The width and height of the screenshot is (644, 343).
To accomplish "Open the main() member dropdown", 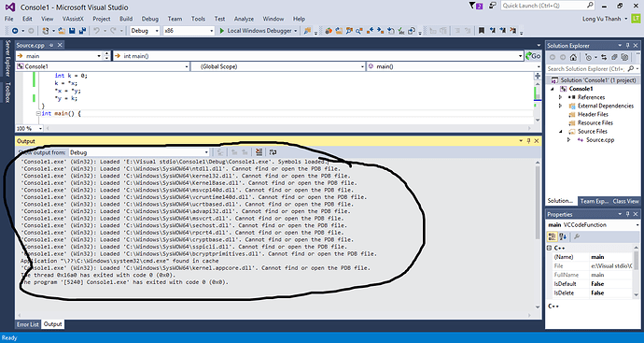I will 454,66.
